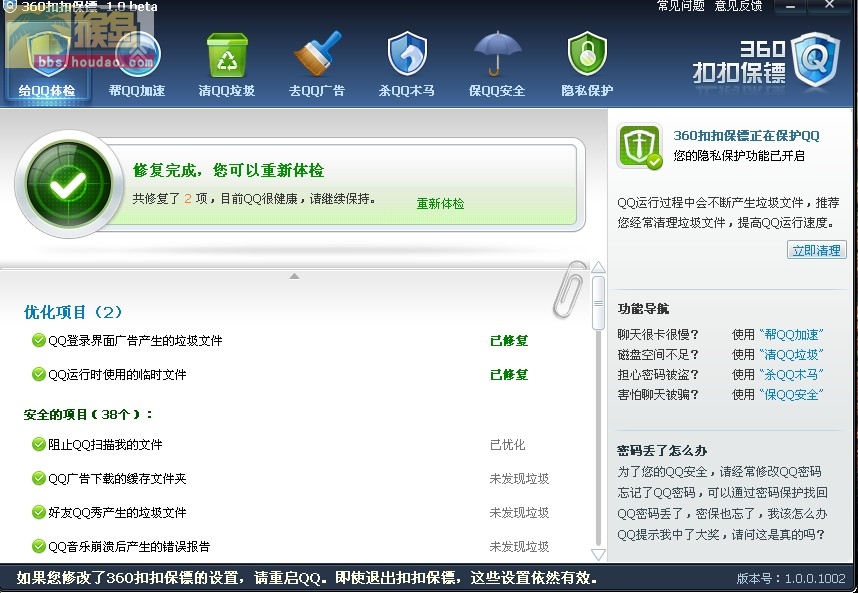
Task: Open 忘记了QQ密码 password recovery link
Action: pyautogui.click(x=722, y=492)
